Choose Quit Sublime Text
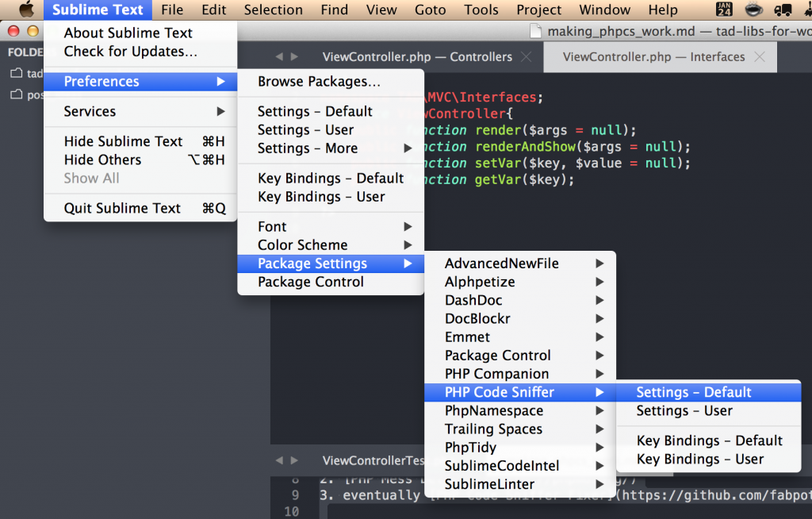 click(x=140, y=209)
